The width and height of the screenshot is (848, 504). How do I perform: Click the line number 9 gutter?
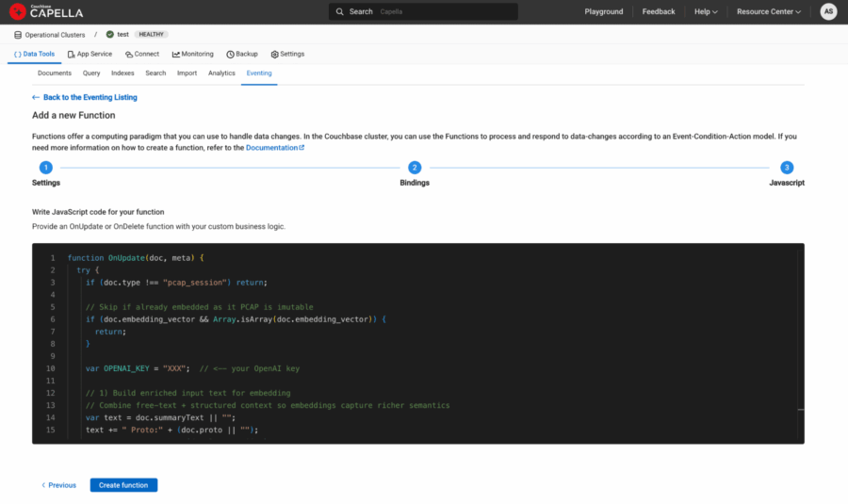point(53,356)
